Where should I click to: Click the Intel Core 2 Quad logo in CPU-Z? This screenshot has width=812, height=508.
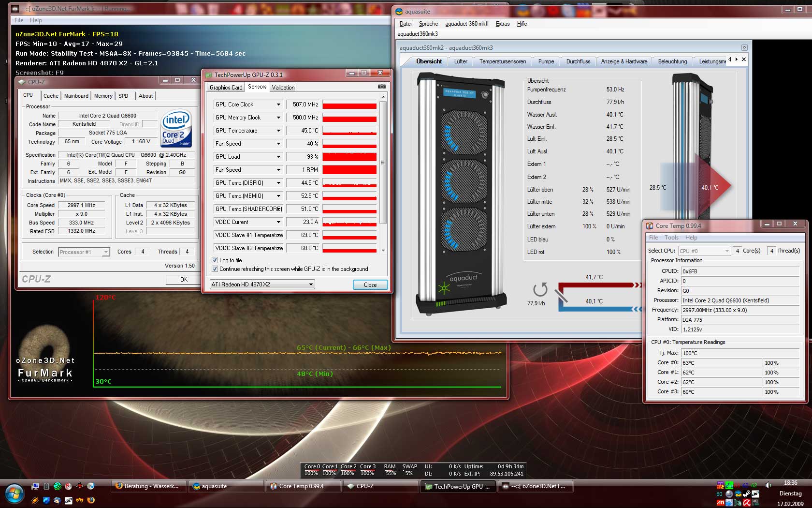tap(176, 129)
